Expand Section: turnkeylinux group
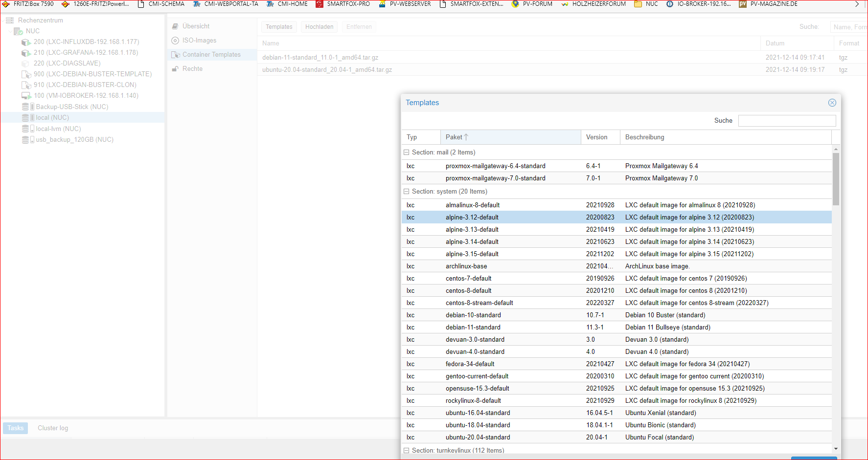Viewport: 868px width, 460px height. (x=406, y=451)
